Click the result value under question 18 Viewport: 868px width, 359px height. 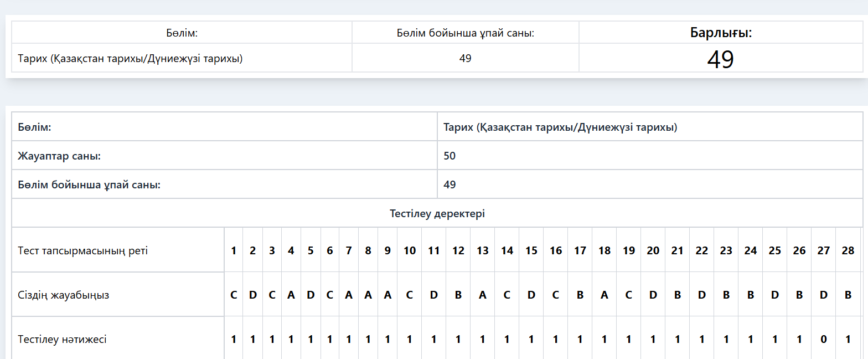[604, 339]
